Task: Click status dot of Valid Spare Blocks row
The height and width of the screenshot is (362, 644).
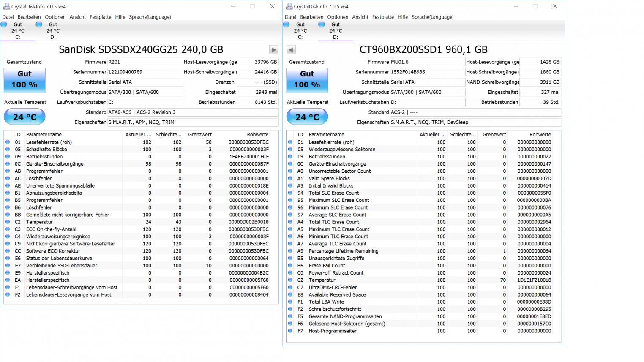Action: [290, 179]
